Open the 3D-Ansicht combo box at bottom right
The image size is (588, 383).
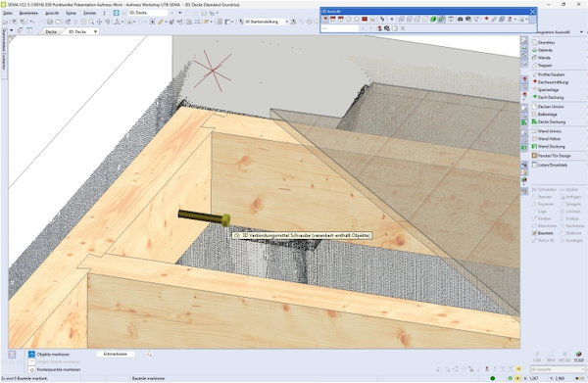[558, 369]
